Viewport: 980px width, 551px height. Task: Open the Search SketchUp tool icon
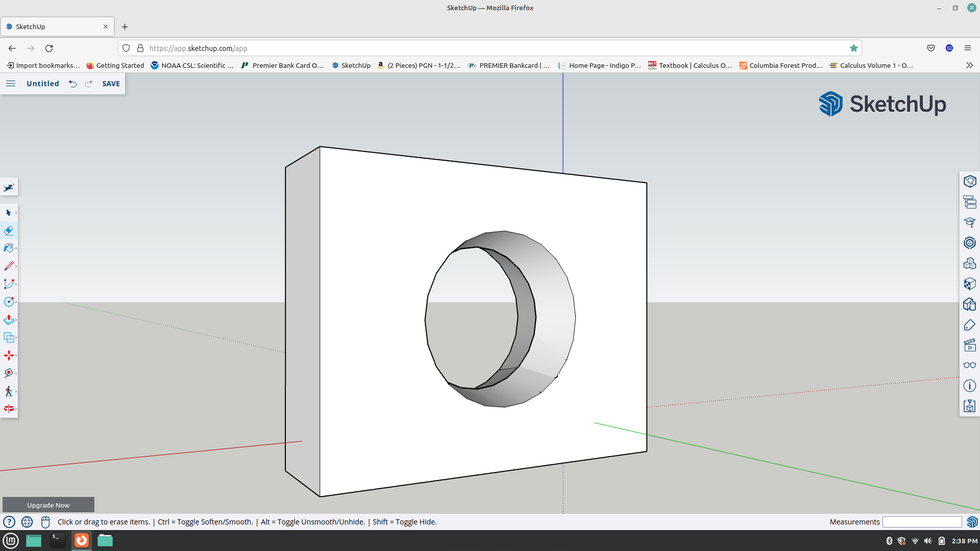pyautogui.click(x=9, y=187)
